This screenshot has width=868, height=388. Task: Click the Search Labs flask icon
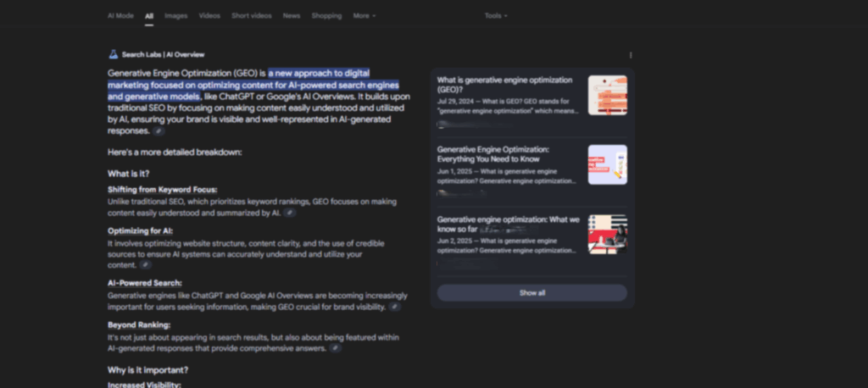tap(113, 54)
